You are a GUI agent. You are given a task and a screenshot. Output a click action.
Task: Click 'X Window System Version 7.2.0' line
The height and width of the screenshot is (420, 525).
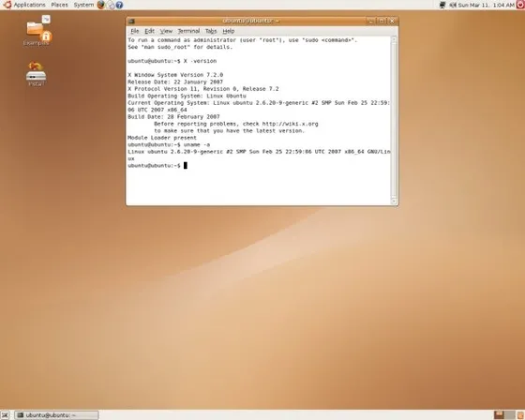(175, 75)
